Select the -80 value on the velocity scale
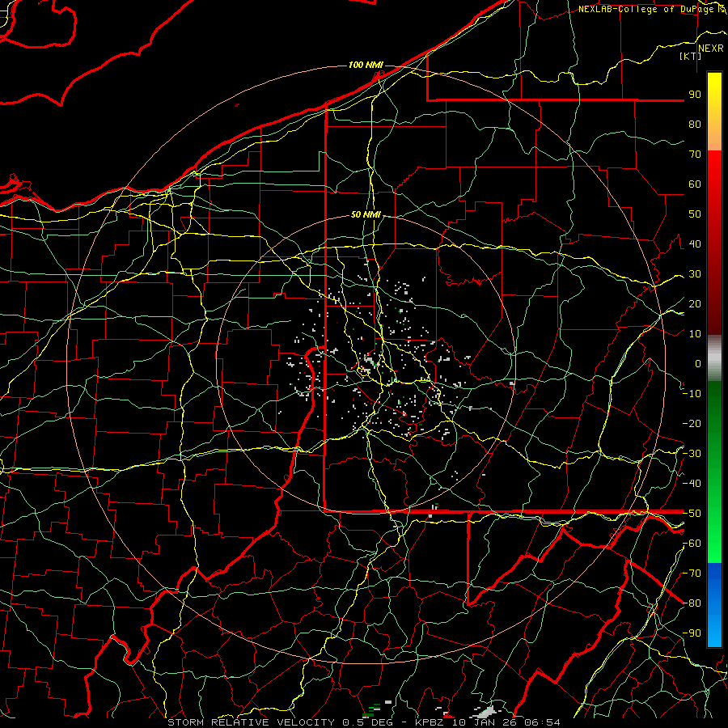 tap(692, 603)
